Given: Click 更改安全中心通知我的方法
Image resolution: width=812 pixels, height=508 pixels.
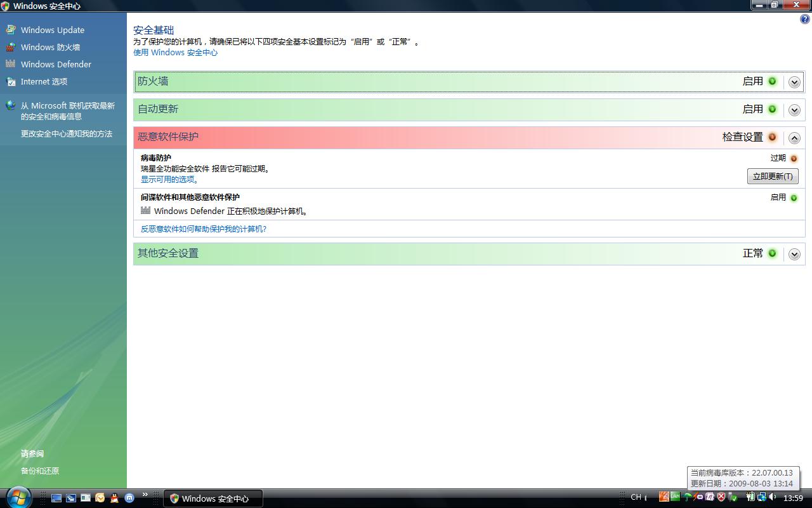Looking at the screenshot, I should 66,134.
